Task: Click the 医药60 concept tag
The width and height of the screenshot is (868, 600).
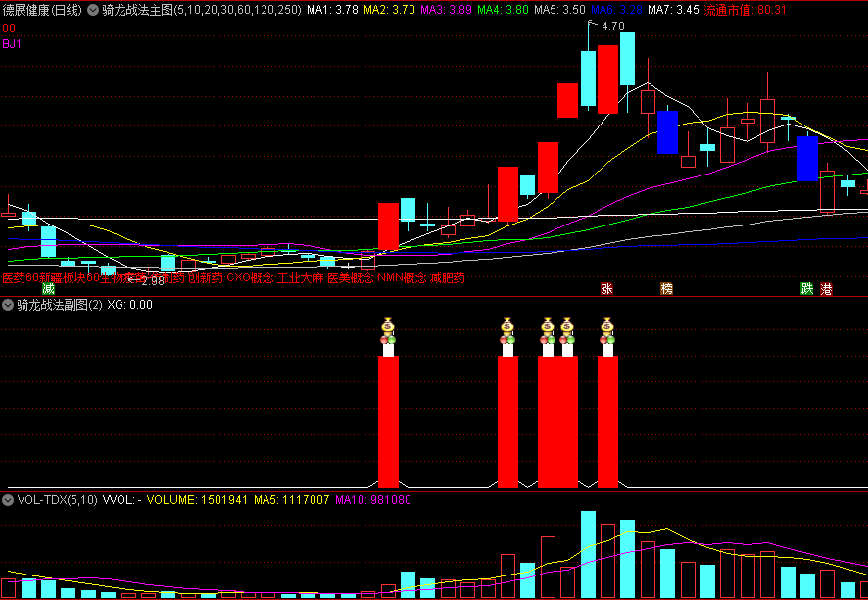Action: pyautogui.click(x=20, y=278)
